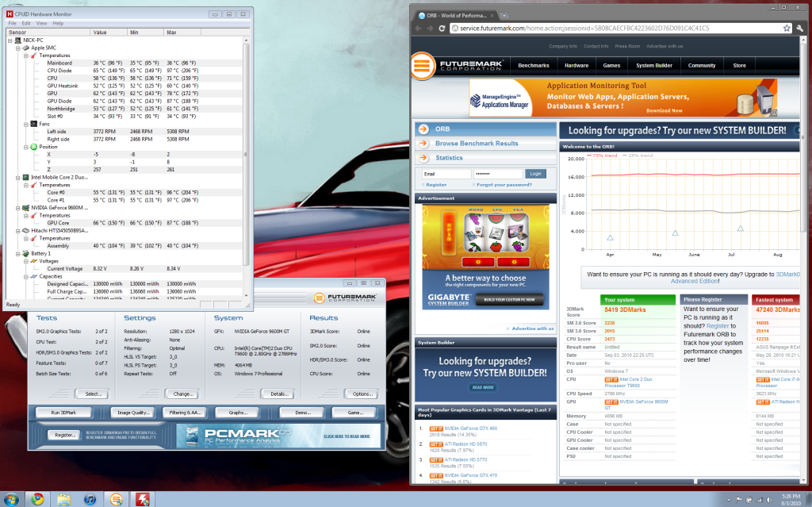
Task: Open a new Chrome tab
Action: (504, 16)
